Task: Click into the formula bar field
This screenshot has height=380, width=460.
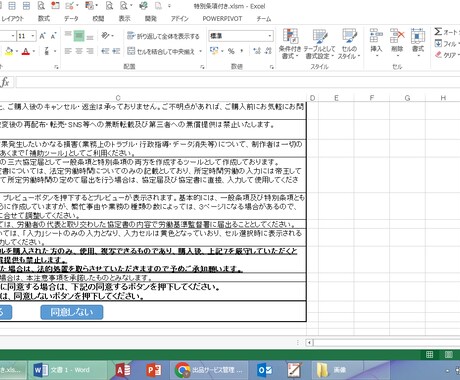Action: pyautogui.click(x=237, y=82)
